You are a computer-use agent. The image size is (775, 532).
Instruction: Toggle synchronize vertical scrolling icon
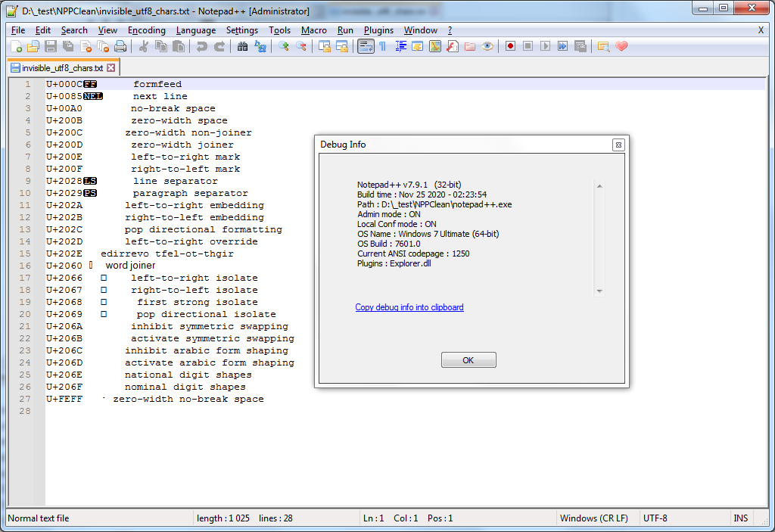324,46
